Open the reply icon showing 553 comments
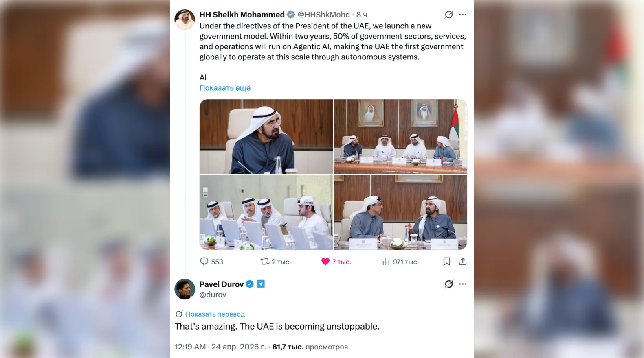The width and height of the screenshot is (644, 358). click(x=204, y=262)
